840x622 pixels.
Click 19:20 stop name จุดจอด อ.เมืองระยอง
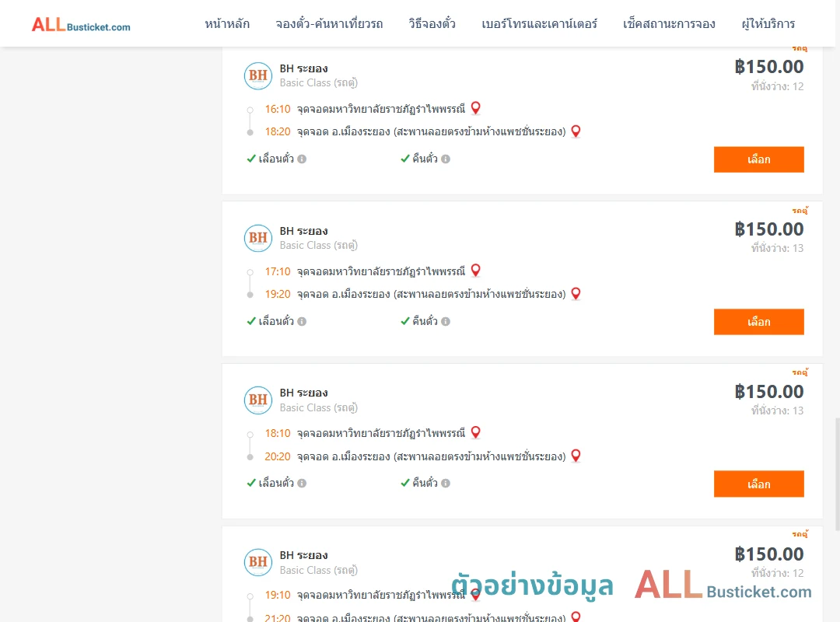tap(431, 294)
